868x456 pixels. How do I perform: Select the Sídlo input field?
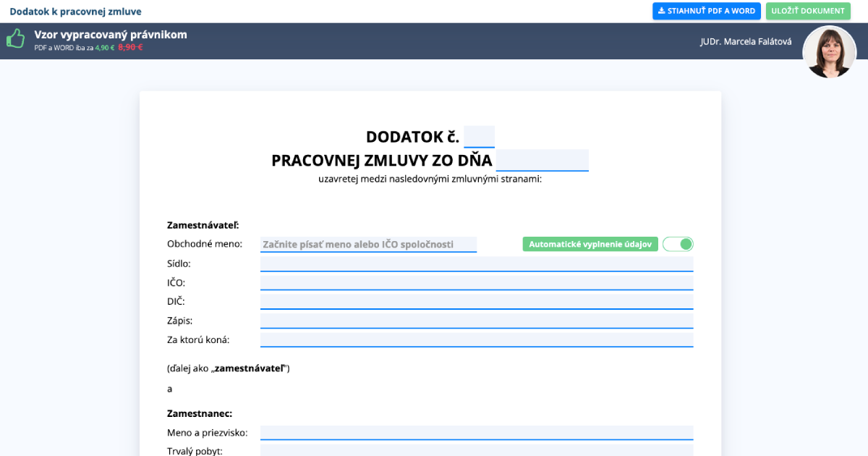(476, 263)
